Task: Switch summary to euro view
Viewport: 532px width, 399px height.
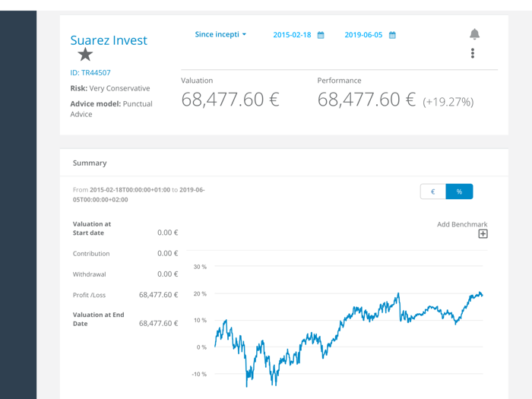Action: 433,192
